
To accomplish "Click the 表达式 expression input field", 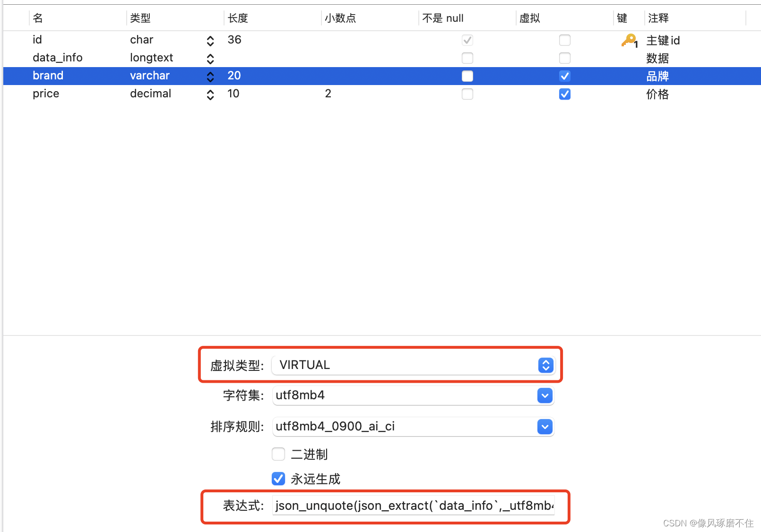I will tap(414, 506).
